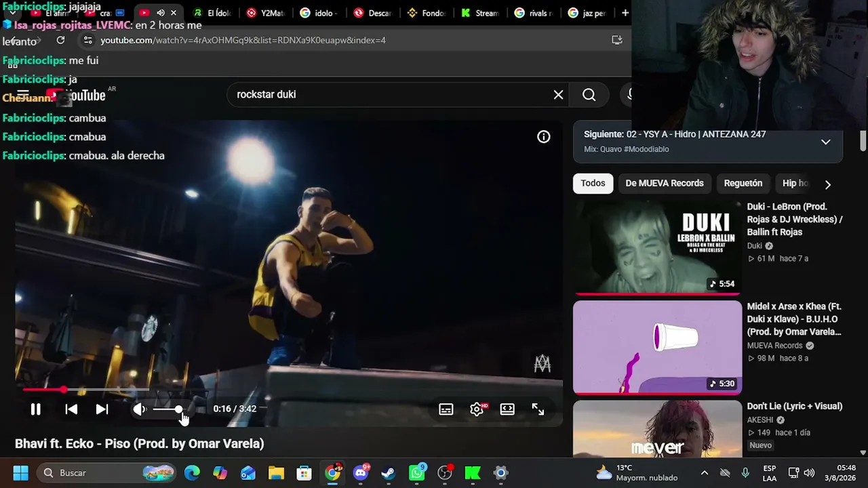This screenshot has height=488, width=868.
Task: Switch the player to theater mode
Action: [x=507, y=409]
